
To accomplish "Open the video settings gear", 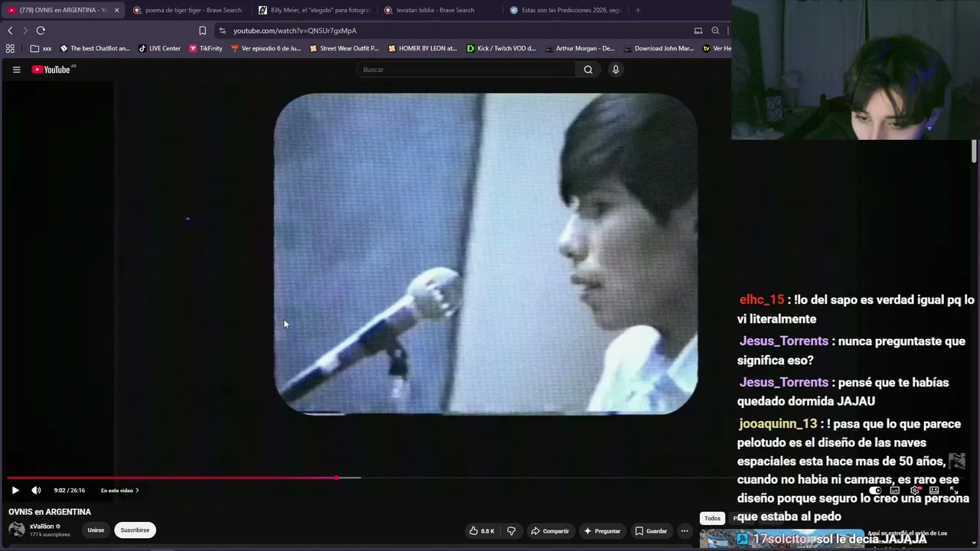I will tap(914, 491).
